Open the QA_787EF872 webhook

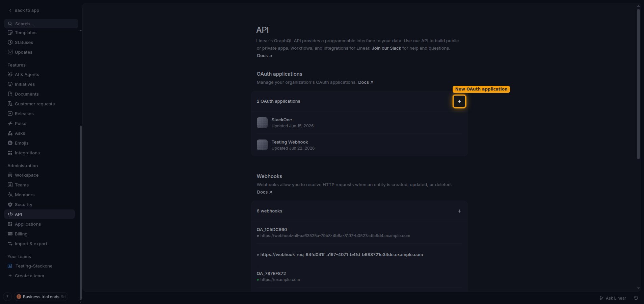[x=359, y=276]
